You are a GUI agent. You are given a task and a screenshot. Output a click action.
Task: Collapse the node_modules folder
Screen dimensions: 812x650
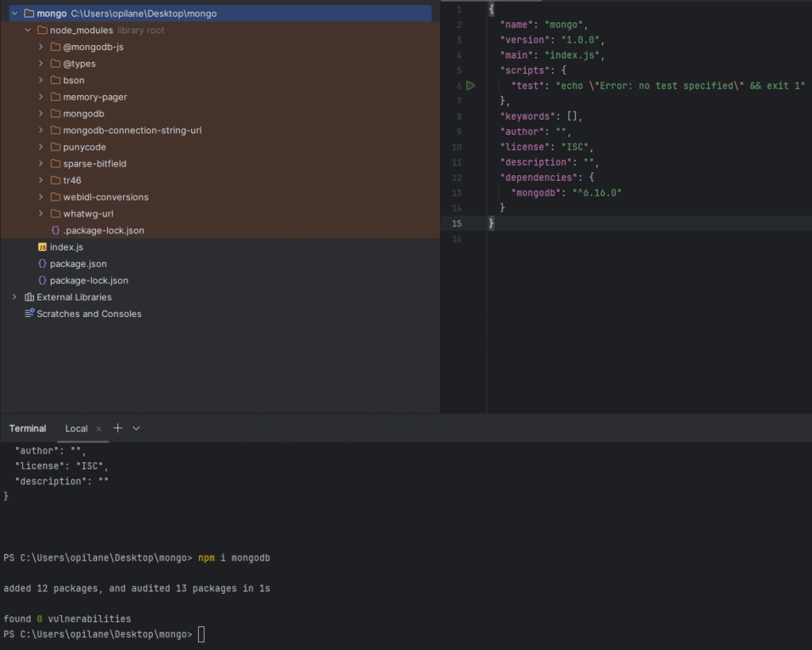pyautogui.click(x=28, y=30)
